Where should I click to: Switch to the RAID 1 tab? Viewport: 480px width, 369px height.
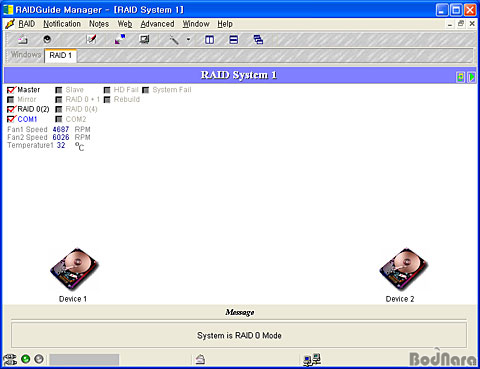click(x=61, y=55)
